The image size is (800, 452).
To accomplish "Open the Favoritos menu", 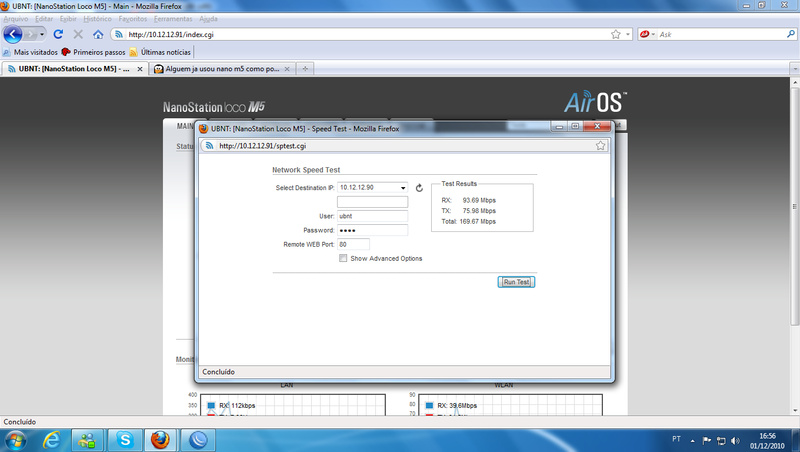I will (133, 19).
